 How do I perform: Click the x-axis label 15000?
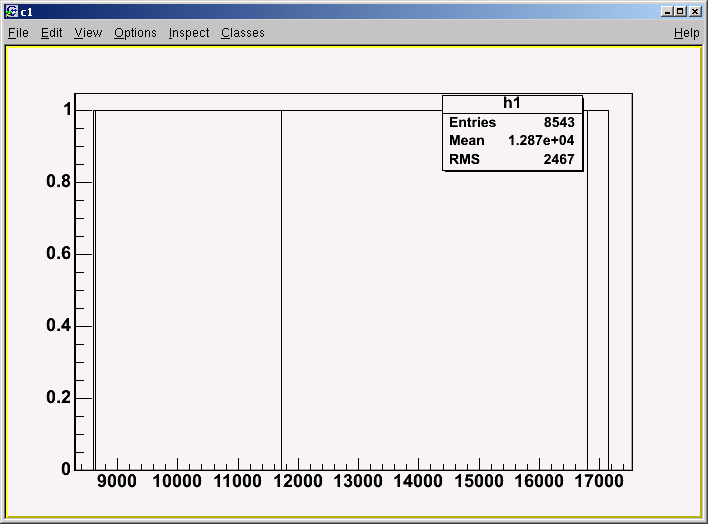click(x=479, y=481)
